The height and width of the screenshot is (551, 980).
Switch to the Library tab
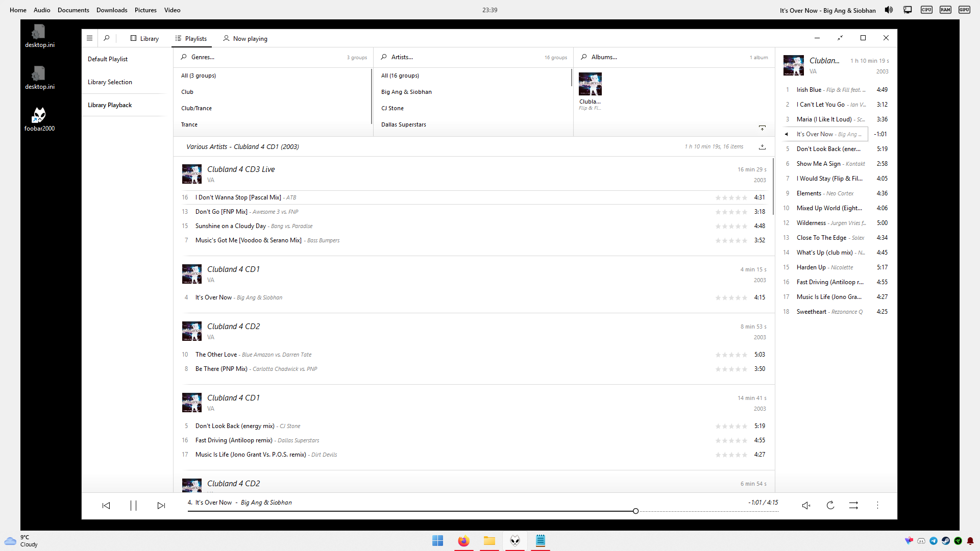pos(144,39)
